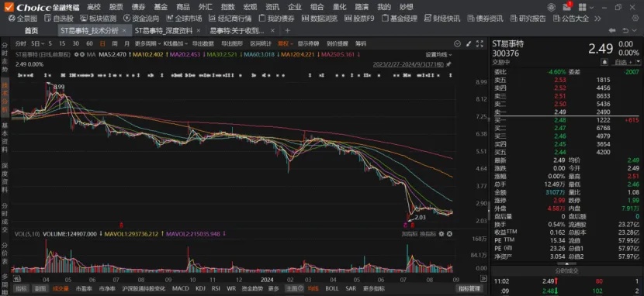Switch the chart to fullscreen view
644x296 pixels.
click(x=480, y=44)
